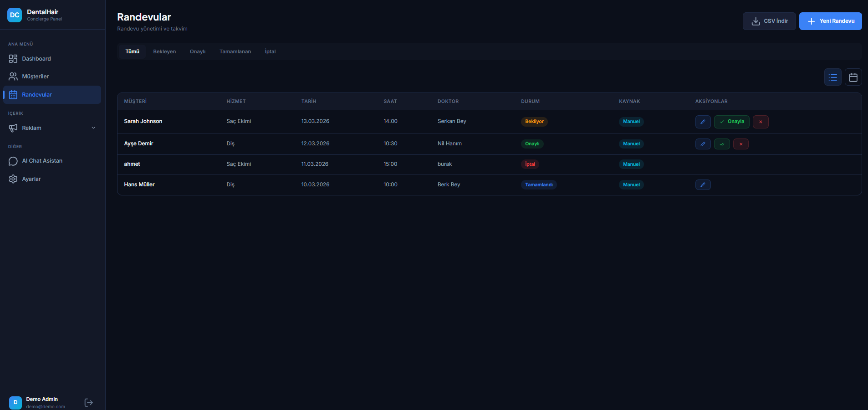Open AI Chat Asistan from sidebar
The image size is (868, 410).
point(42,161)
